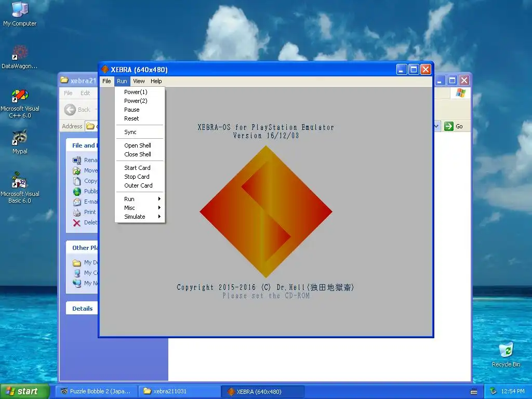Open the Recycle Bin
The height and width of the screenshot is (399, 532).
tap(506, 354)
